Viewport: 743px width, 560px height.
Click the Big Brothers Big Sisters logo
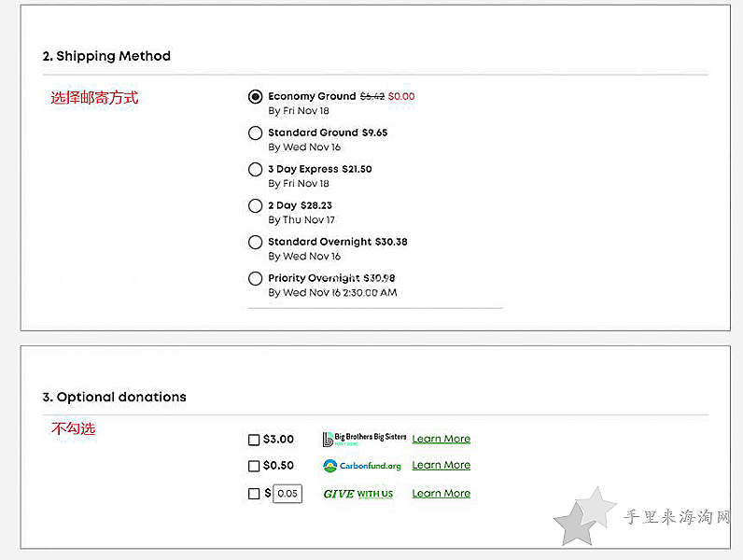coord(364,440)
